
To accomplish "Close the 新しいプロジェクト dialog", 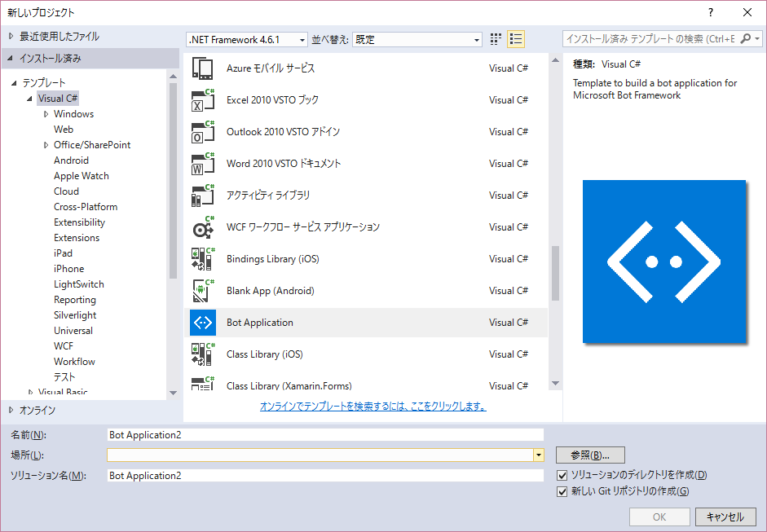I will 747,13.
